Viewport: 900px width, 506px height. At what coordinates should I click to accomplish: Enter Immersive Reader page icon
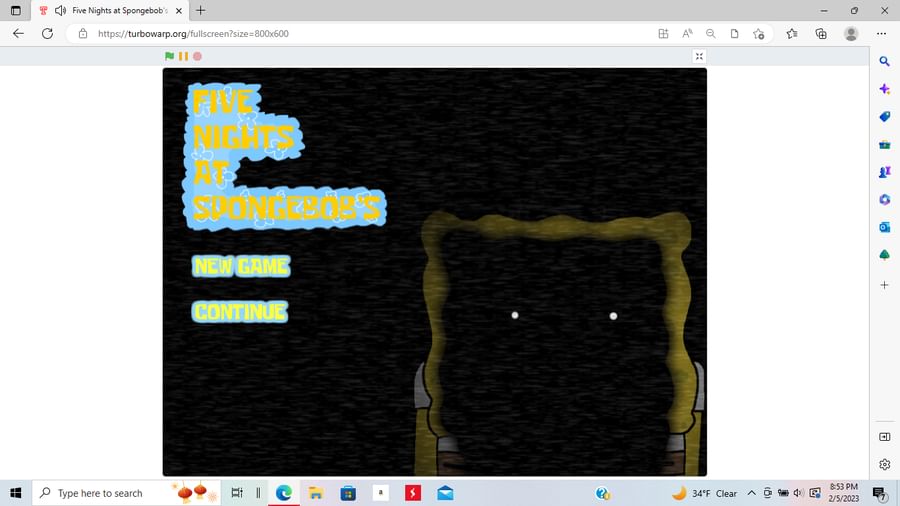(x=734, y=33)
